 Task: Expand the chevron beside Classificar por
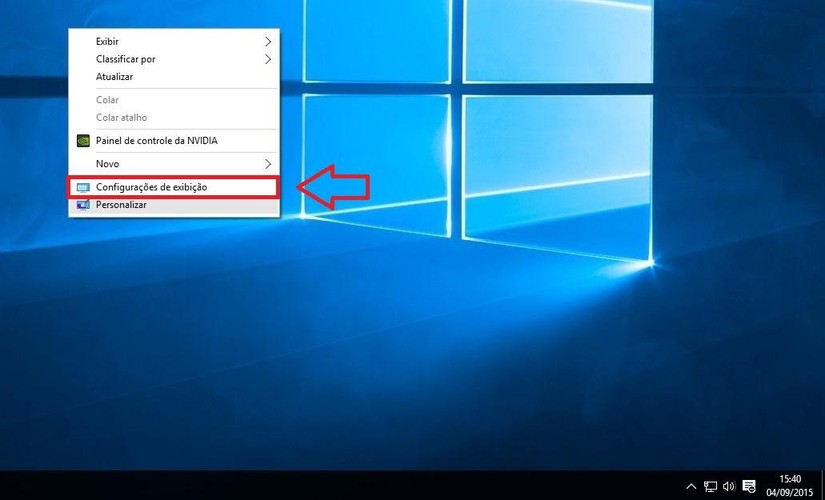click(268, 59)
